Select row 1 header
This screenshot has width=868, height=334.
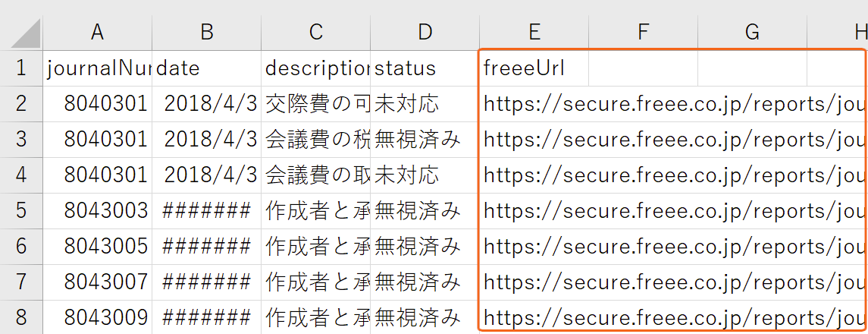(x=21, y=68)
